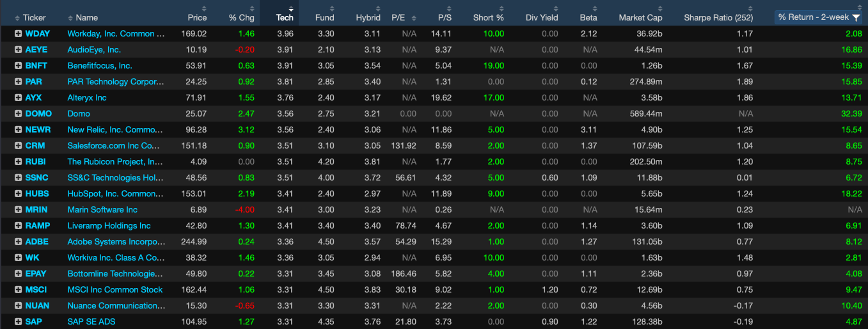868x329 pixels.
Task: Expand the CRM row plus icon
Action: coord(18,145)
